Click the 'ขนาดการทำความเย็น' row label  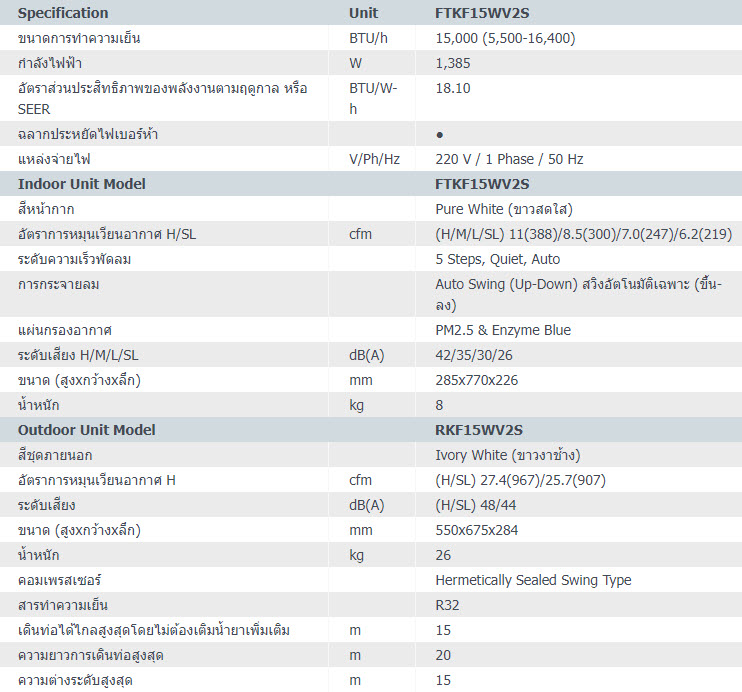click(79, 38)
